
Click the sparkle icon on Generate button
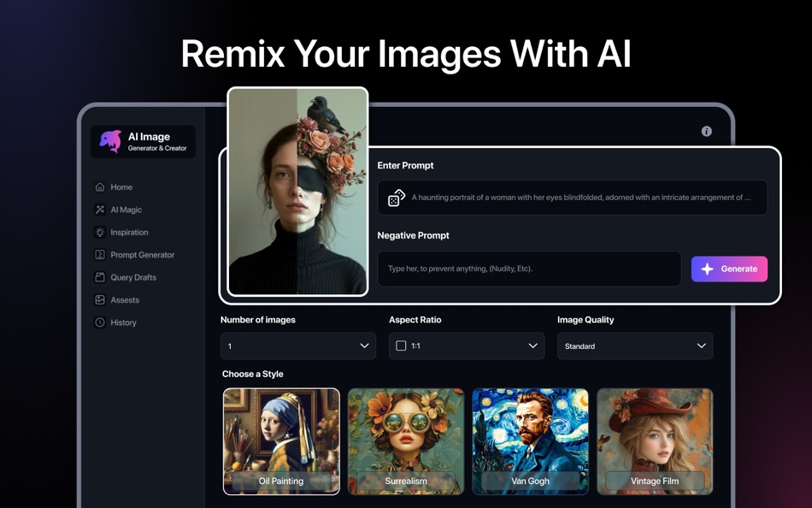(x=707, y=269)
